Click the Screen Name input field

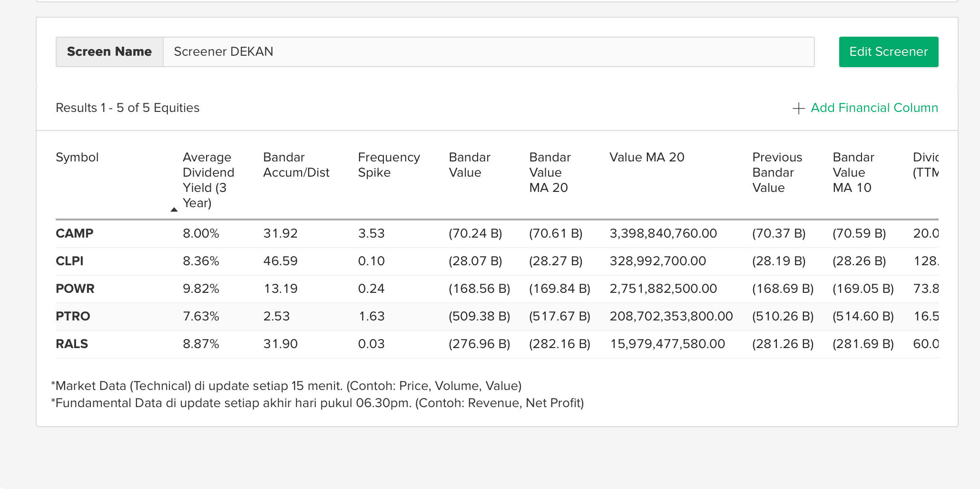(488, 52)
